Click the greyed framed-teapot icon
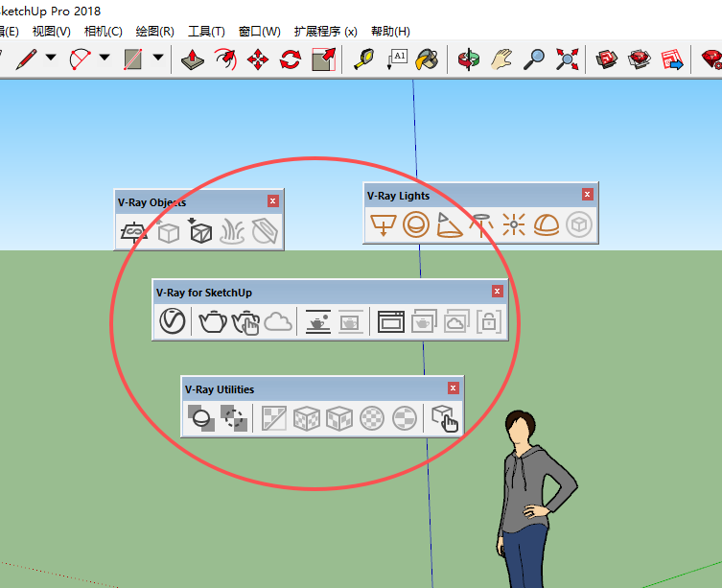Screen dimensions: 722x588 pos(350,321)
